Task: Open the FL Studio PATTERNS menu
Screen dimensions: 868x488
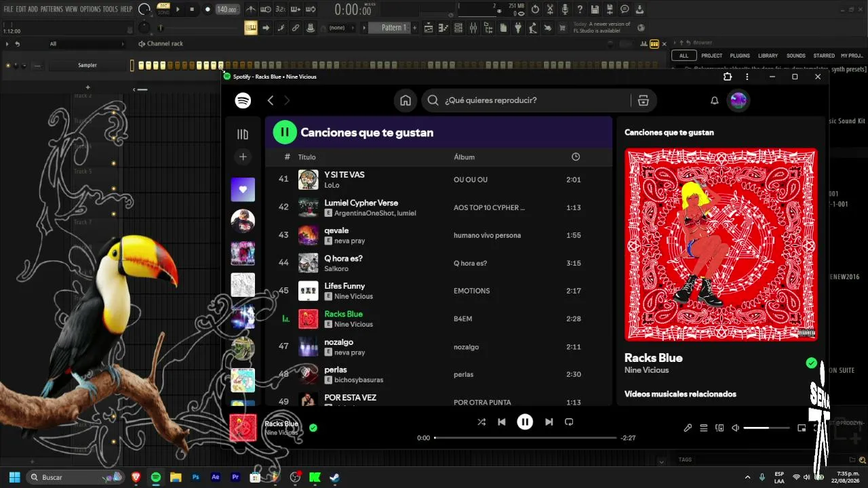Action: coord(52,9)
